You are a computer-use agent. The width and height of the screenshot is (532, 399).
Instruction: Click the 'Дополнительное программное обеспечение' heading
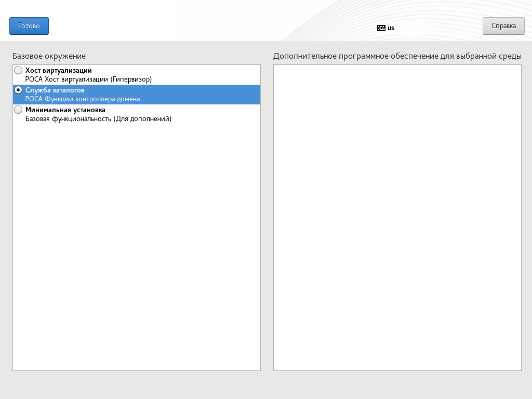[x=397, y=56]
